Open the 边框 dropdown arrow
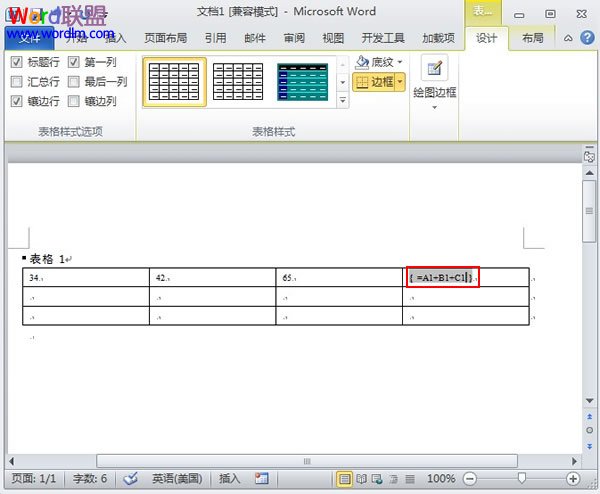 coord(400,82)
